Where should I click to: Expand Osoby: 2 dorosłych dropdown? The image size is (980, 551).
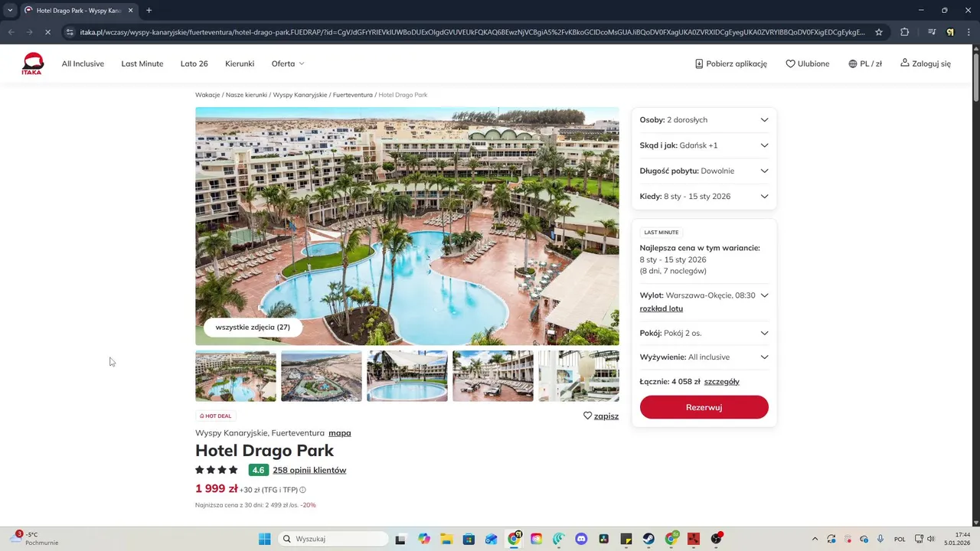pos(704,120)
